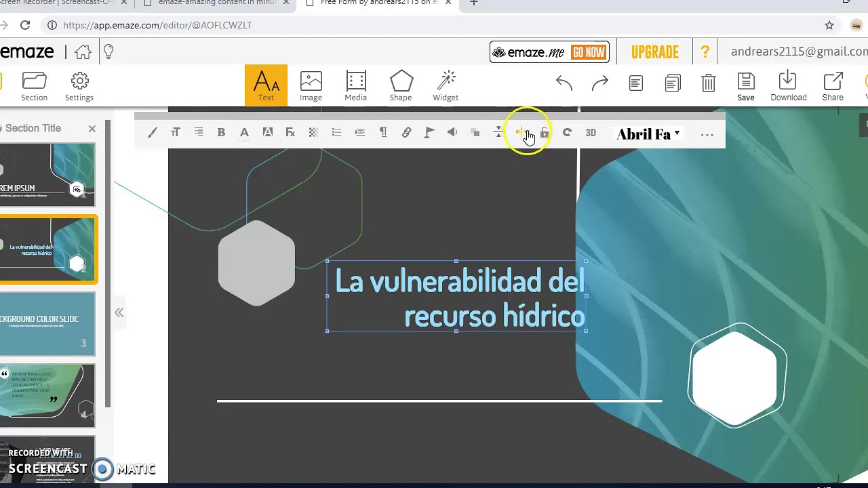Go to emaze home
Viewport: 868px width, 488px height.
coord(83,52)
